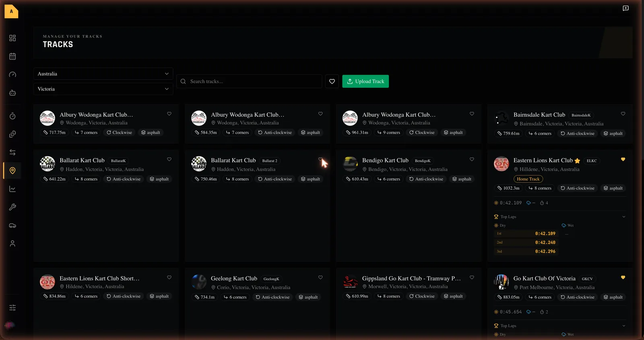
Task: Click the 9 corners chip on Albury Wodonga
Action: tap(389, 132)
